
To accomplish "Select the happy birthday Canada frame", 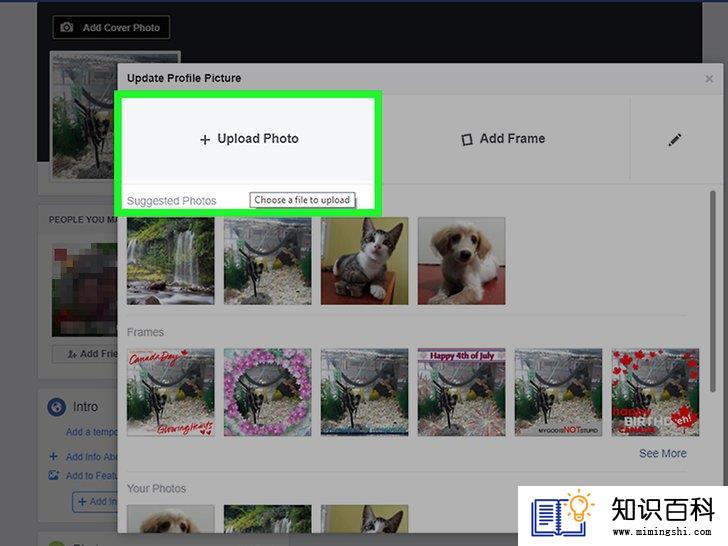I will pyautogui.click(x=655, y=392).
